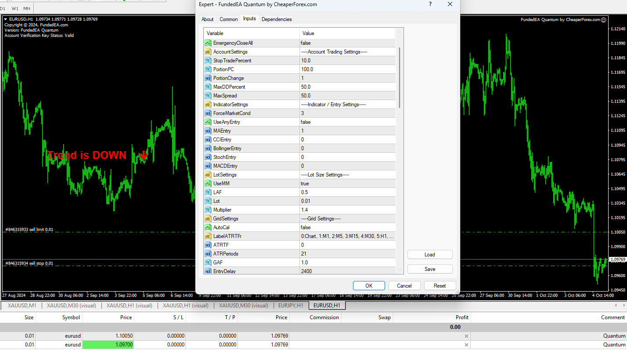Click the Load button
Image resolution: width=627 pixels, height=364 pixels.
click(x=430, y=255)
